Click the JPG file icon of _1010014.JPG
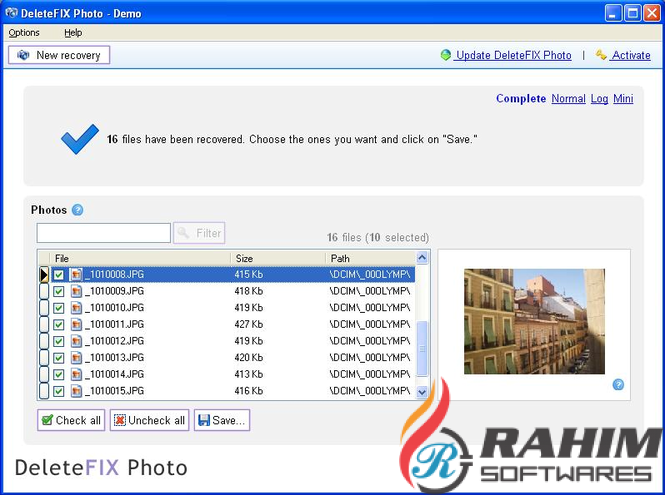The image size is (665, 495). 76,374
